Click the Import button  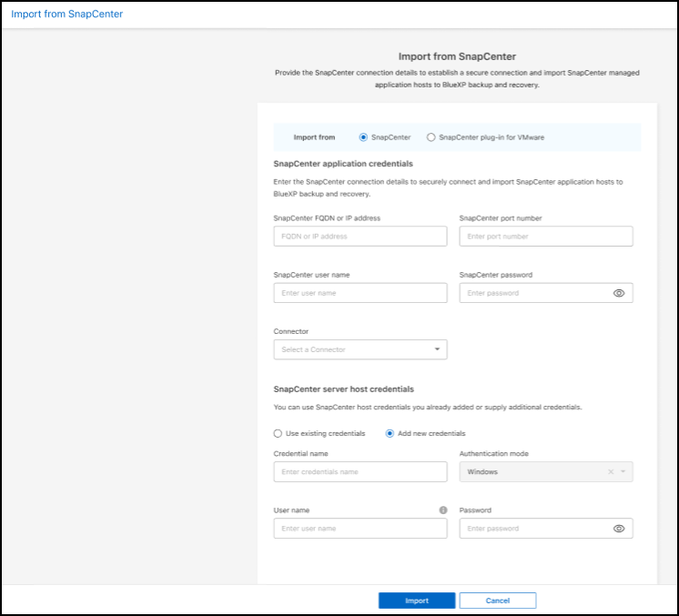[x=417, y=601]
